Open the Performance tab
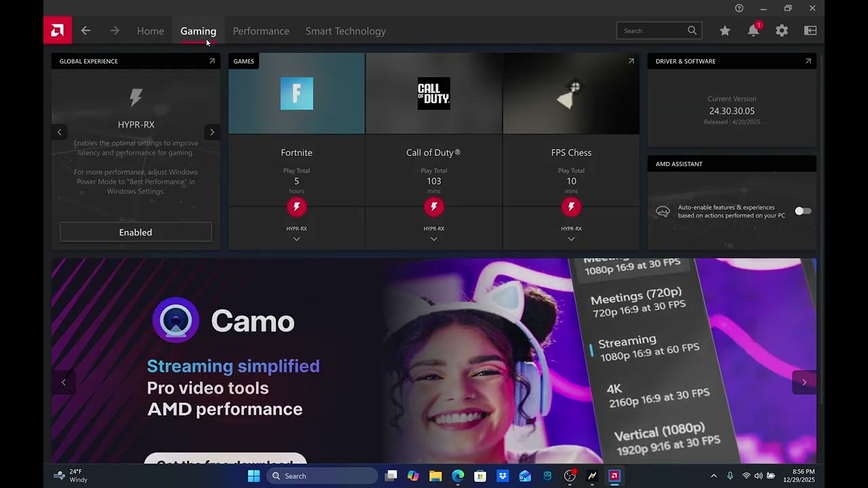This screenshot has width=868, height=488. click(x=261, y=31)
